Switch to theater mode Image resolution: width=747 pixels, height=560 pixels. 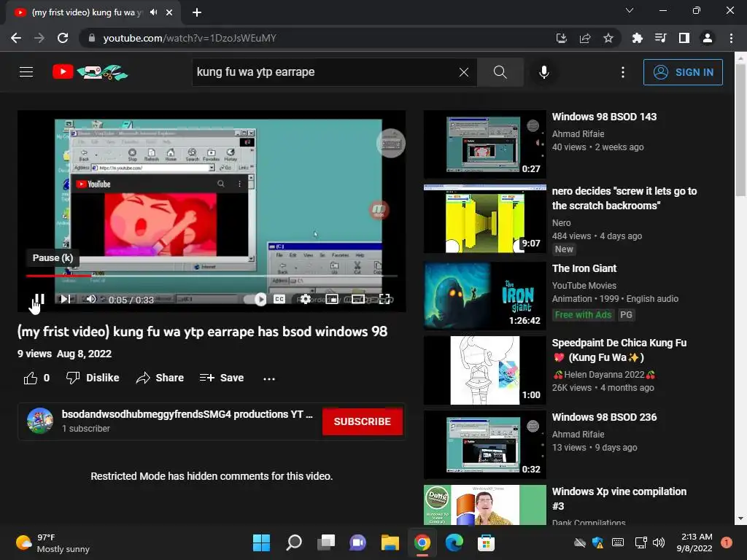point(357,299)
